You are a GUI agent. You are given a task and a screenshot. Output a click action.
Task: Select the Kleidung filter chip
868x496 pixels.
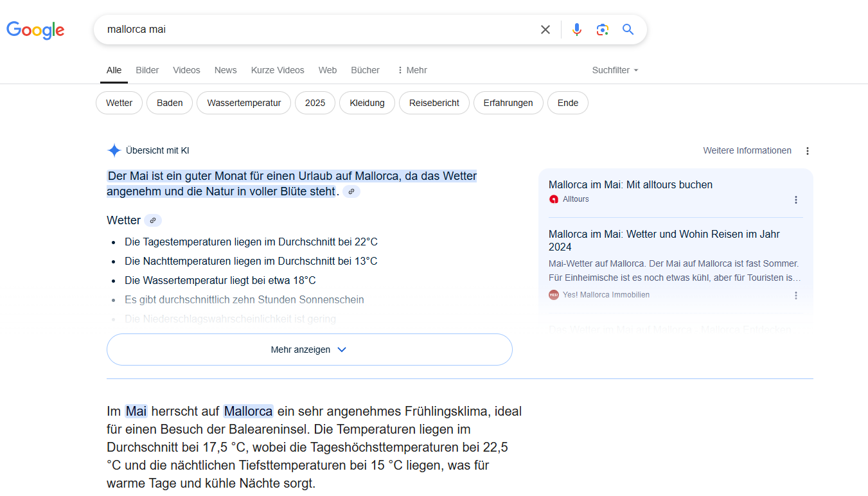pos(367,103)
